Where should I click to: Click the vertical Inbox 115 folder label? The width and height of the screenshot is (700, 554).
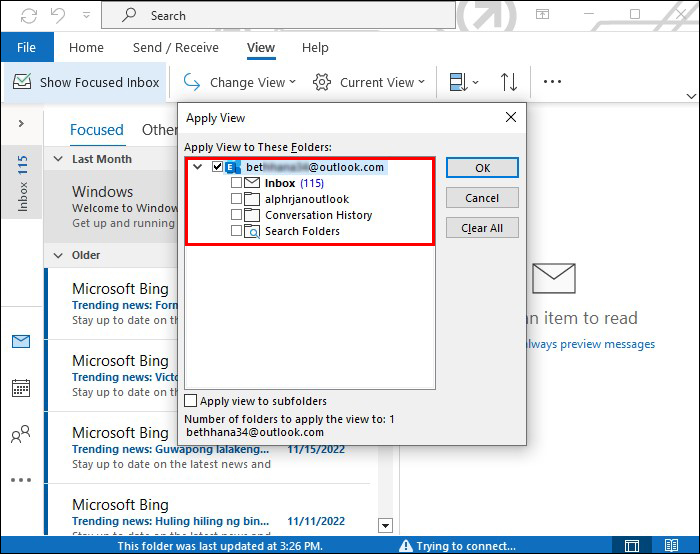[x=22, y=183]
